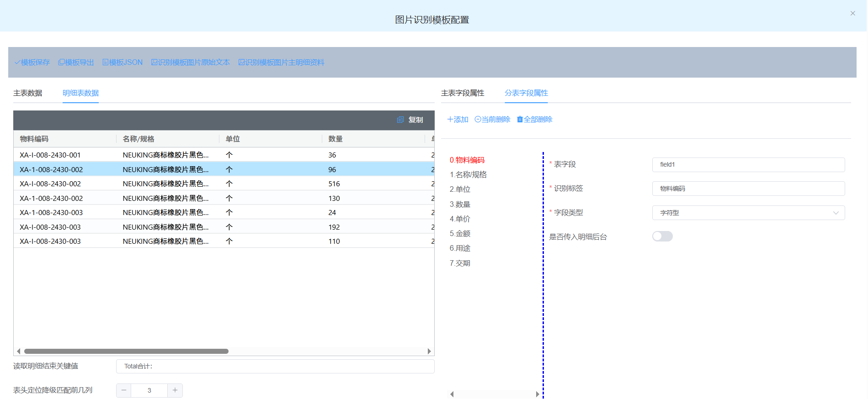
Task: Select the 6.用途 field item
Action: click(460, 248)
